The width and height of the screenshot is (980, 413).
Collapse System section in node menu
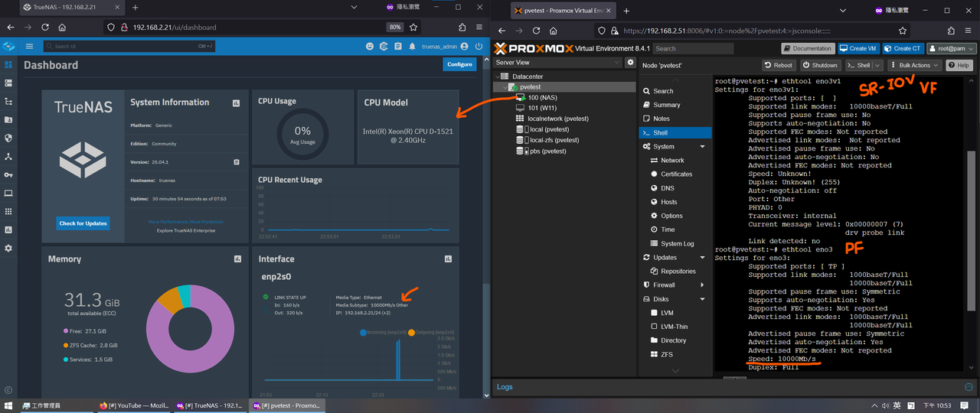coord(702,146)
